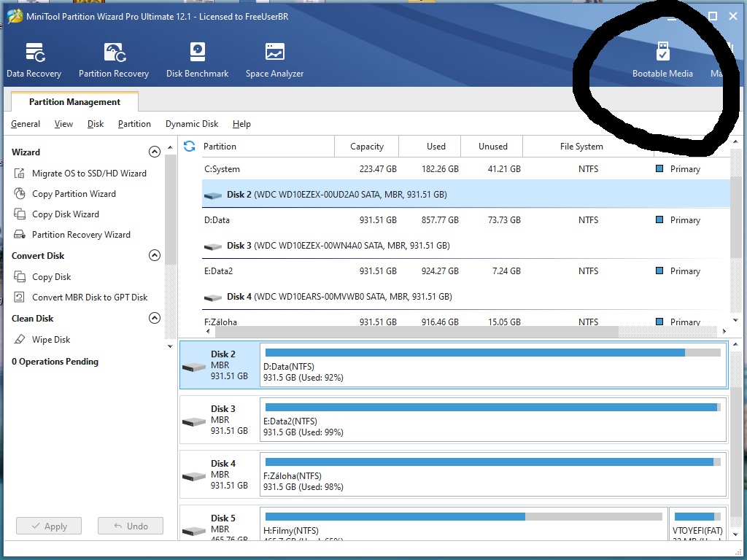Launch Partition Recovery from the toolbar
Image resolution: width=747 pixels, height=560 pixels.
pyautogui.click(x=114, y=60)
